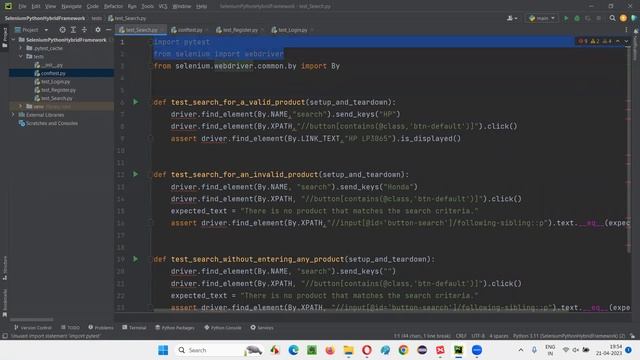The image size is (640, 360).
Task: Open the TODO tool window
Action: 70,327
